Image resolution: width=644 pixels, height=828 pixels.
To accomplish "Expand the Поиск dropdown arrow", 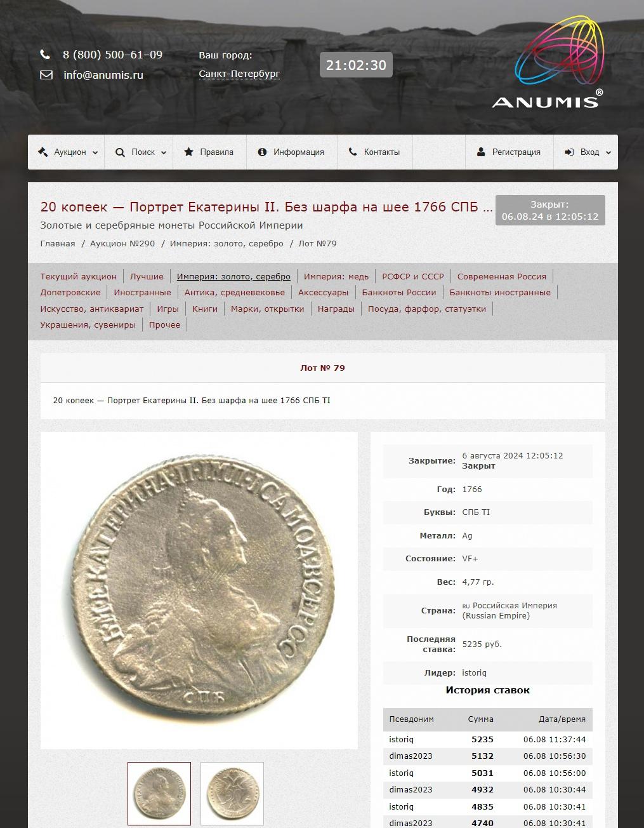I will 164,152.
